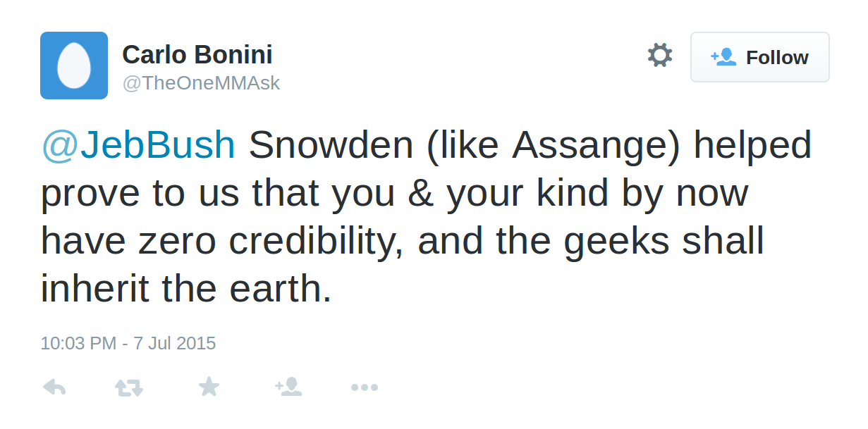Click the phrase "prove to us" in the tweet
Viewport: 868px width, 429px height.
(140, 193)
